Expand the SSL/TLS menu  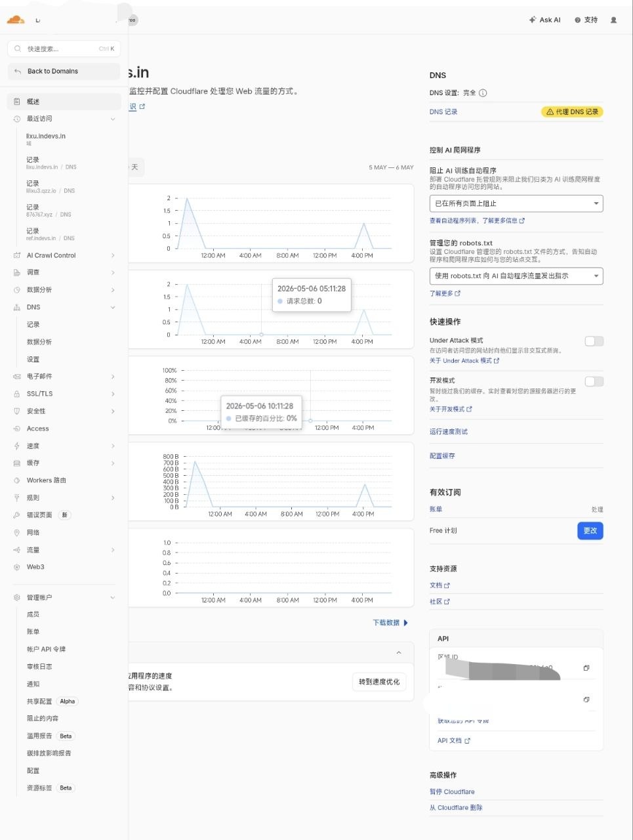tap(113, 394)
